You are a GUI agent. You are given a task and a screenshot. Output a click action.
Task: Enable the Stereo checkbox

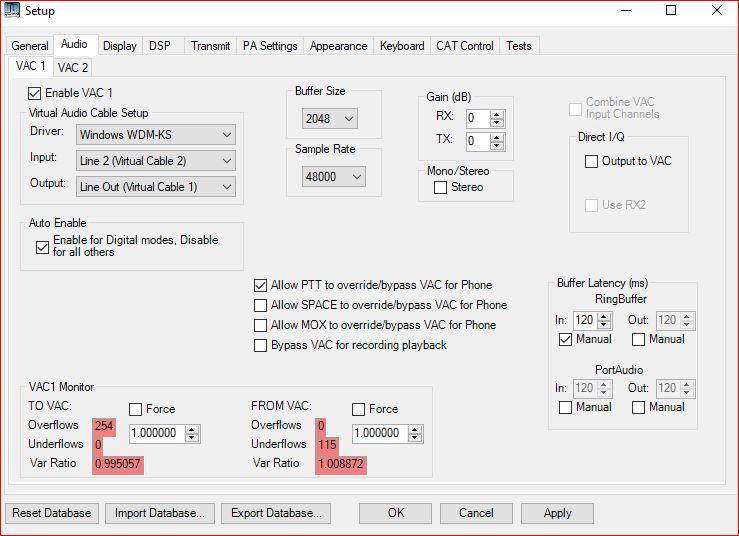point(441,187)
